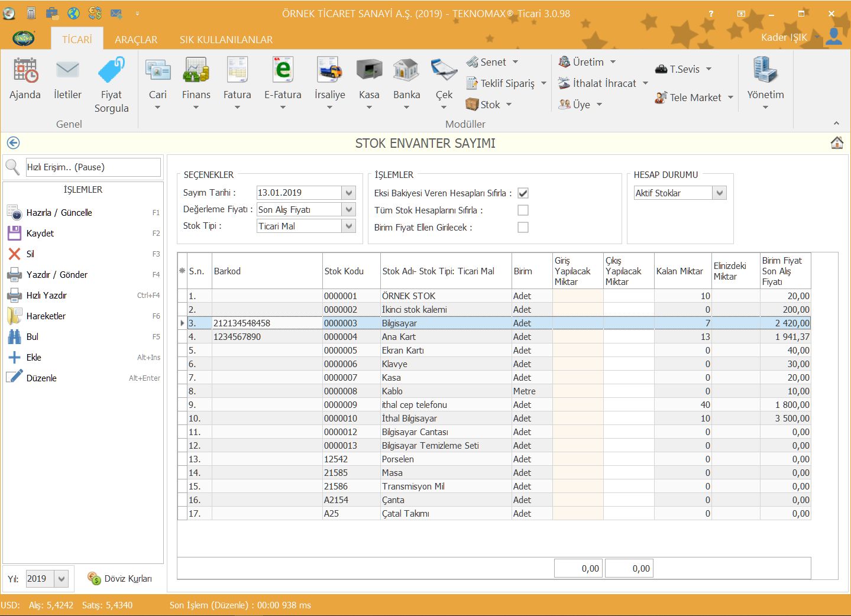Open Döviz Kurları exchange rates
This screenshot has width=851, height=616.
(x=120, y=579)
